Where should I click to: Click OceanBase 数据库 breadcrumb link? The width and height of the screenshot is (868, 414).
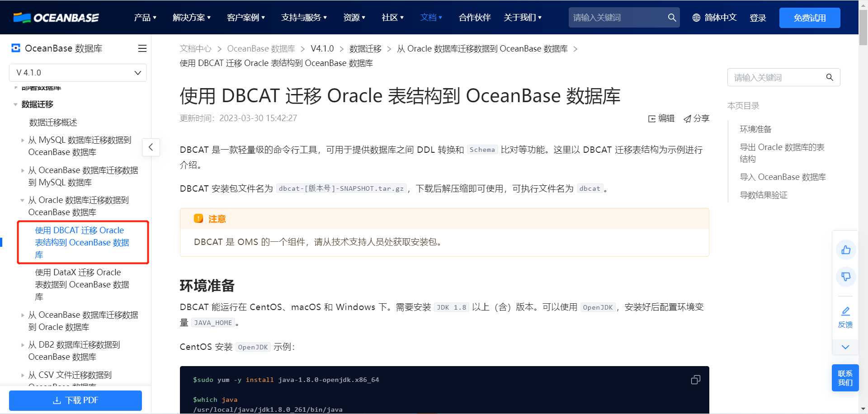pyautogui.click(x=261, y=49)
